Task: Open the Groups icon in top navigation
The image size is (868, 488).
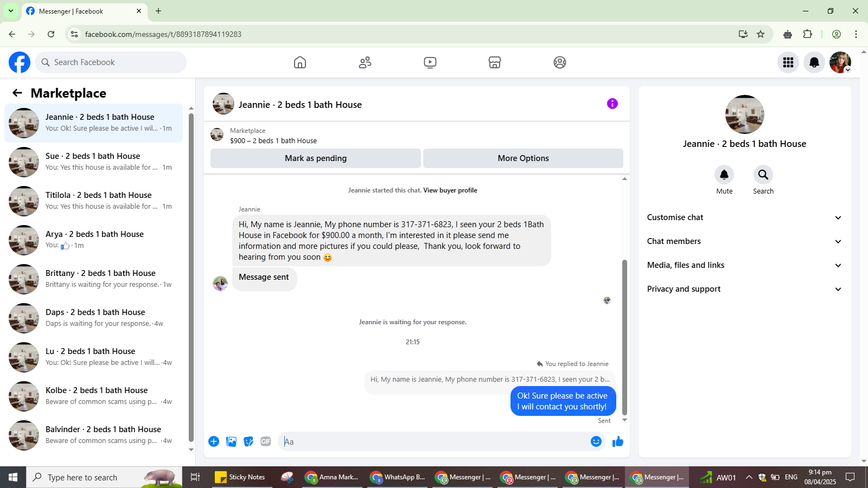Action: tap(560, 62)
